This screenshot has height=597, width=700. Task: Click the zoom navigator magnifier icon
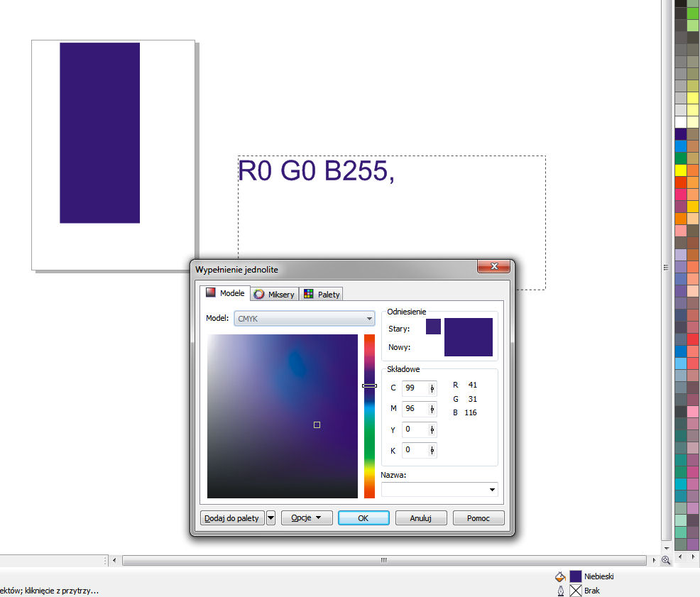(666, 560)
